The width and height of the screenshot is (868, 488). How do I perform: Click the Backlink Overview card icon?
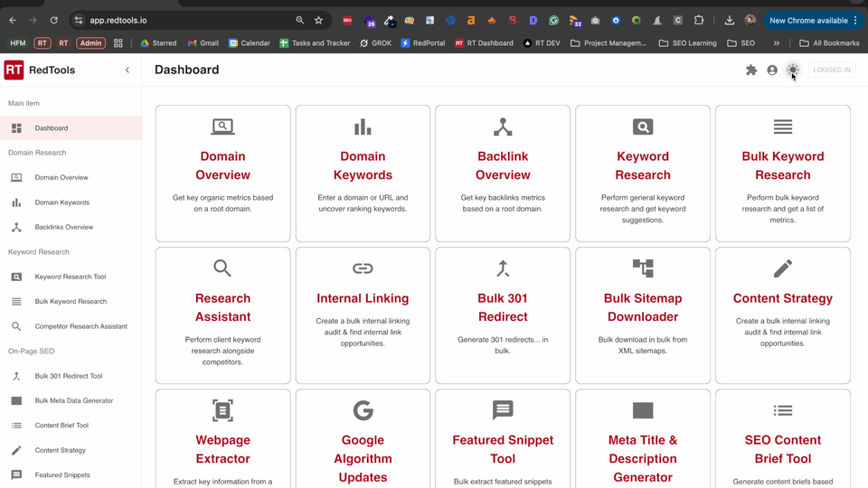pos(503,127)
